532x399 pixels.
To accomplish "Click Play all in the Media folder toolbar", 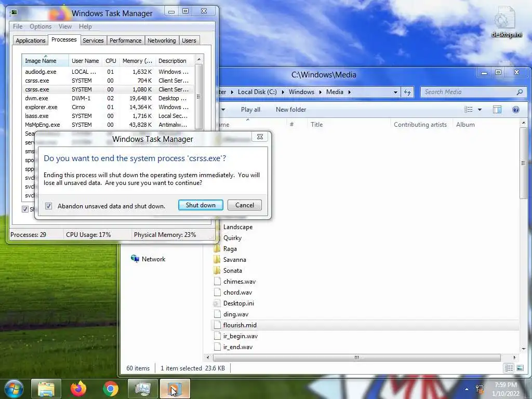I will [250, 110].
